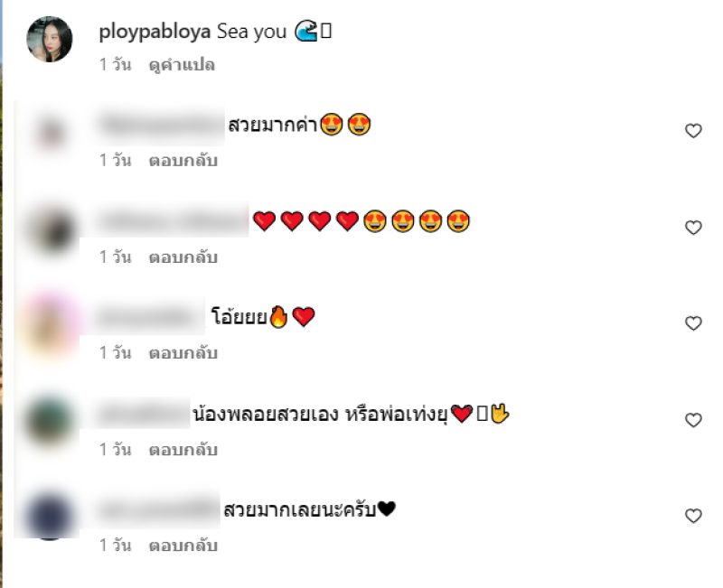Viewport: 723px width, 588px height.
Task: Tap the heart beside the โอ้ยยย comment
Action: pyautogui.click(x=693, y=323)
